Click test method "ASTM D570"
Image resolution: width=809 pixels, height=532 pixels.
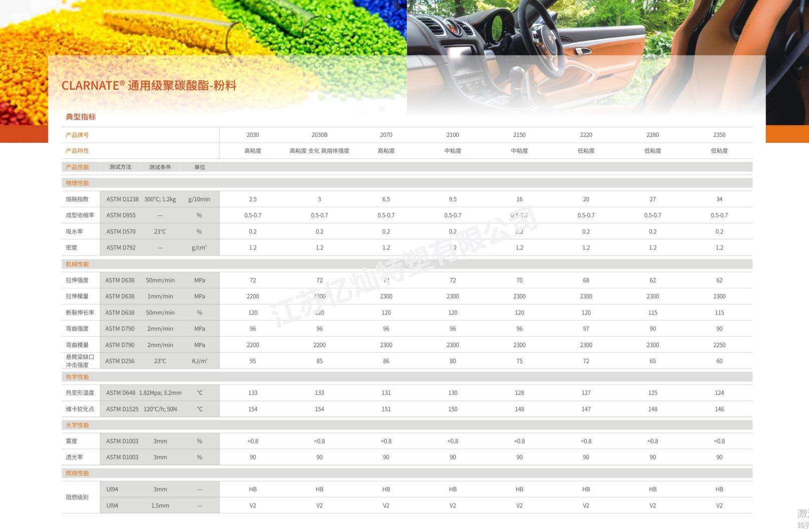121,231
